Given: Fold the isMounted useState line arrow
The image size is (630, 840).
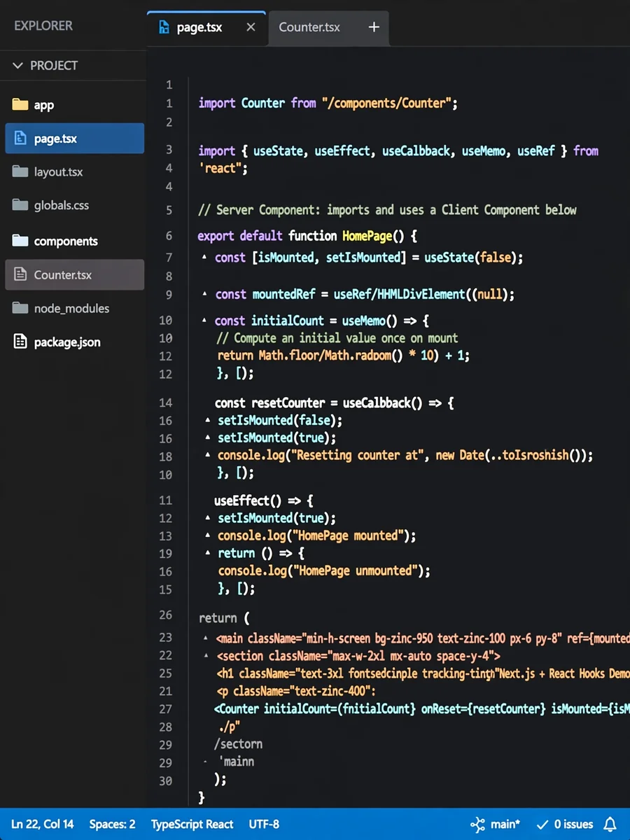Looking at the screenshot, I should coord(204,258).
